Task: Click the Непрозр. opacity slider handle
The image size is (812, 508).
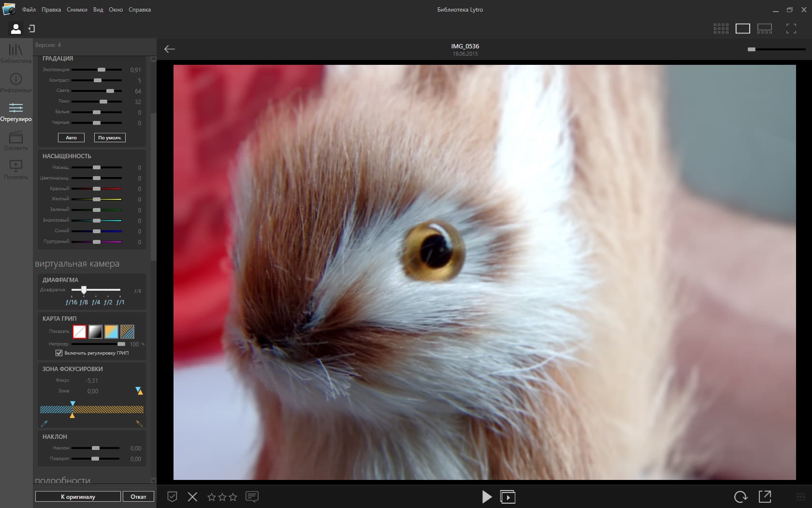Action: click(x=121, y=344)
